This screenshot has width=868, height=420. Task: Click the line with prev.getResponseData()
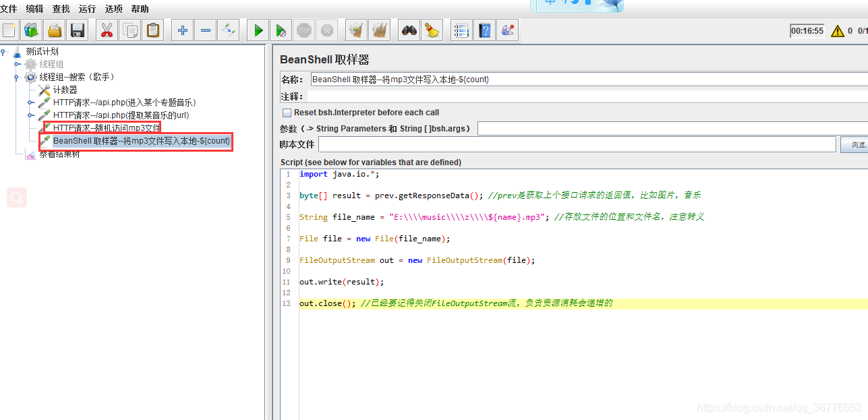500,196
